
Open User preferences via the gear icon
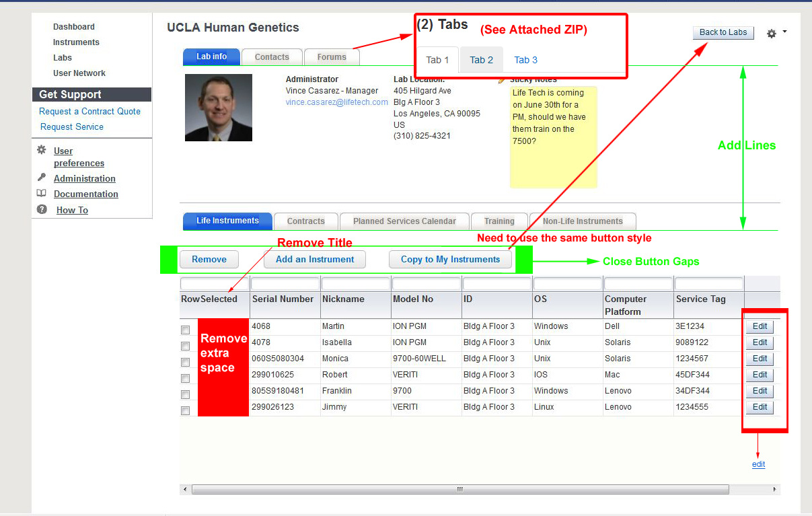(x=42, y=151)
